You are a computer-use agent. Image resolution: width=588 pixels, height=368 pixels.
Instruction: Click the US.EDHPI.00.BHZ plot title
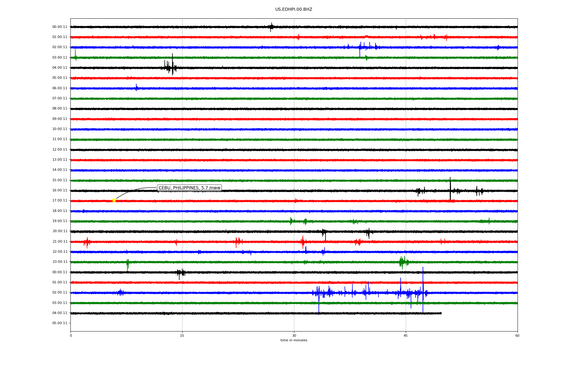(x=294, y=10)
